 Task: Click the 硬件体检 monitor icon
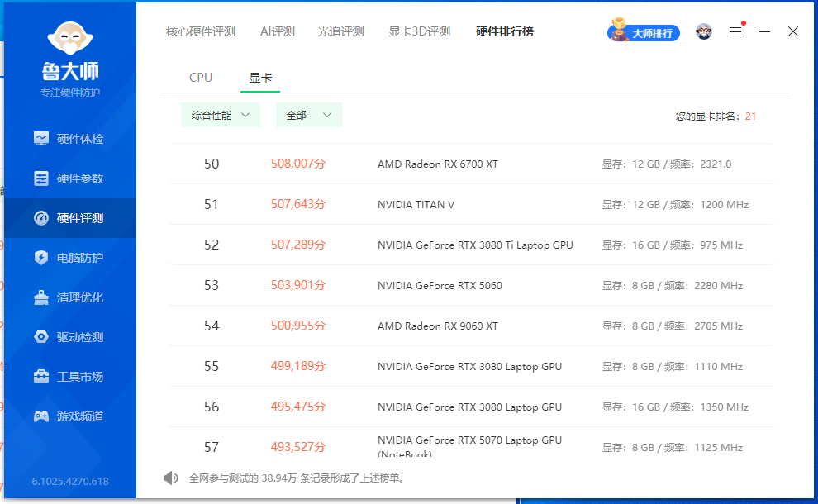(x=41, y=139)
